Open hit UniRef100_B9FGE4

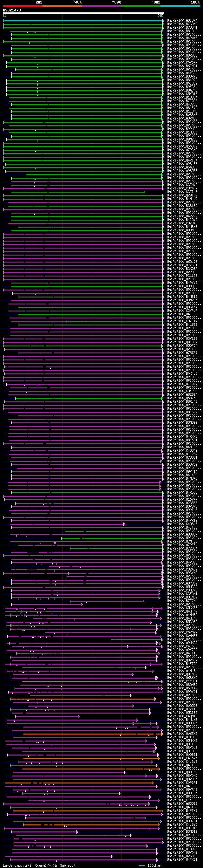182,87
